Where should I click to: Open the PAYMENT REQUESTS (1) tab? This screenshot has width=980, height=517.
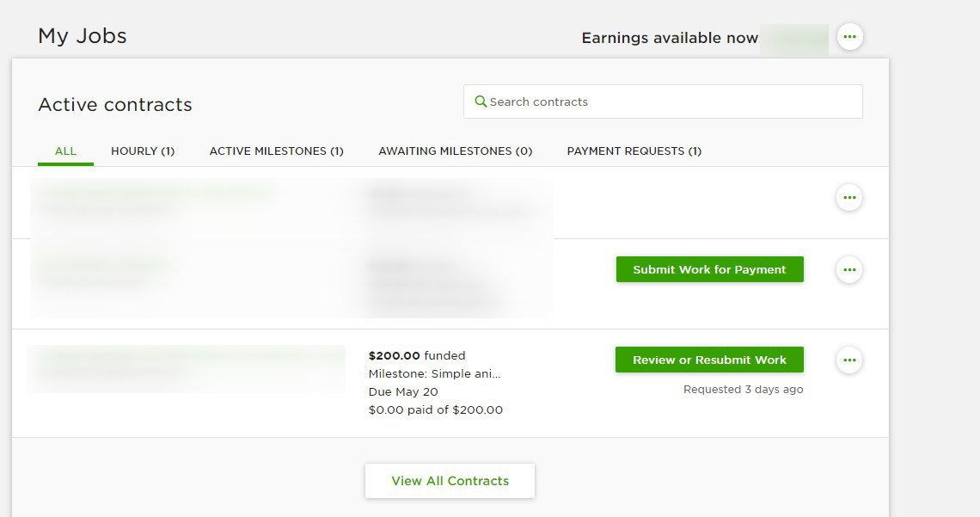click(634, 151)
